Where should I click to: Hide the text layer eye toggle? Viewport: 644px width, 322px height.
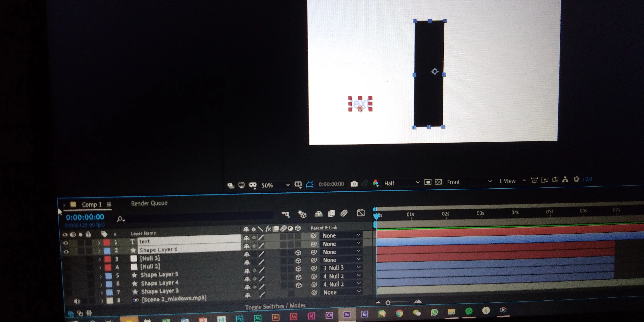coord(66,243)
